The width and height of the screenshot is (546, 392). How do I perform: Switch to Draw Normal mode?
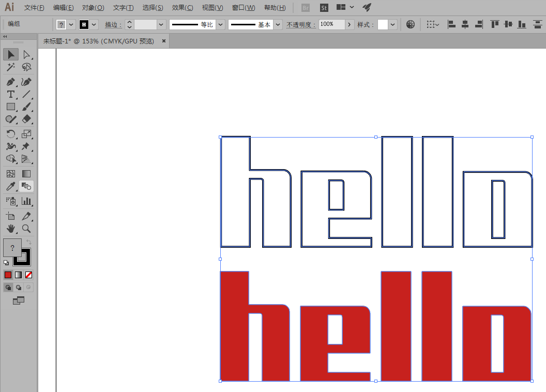[8, 287]
